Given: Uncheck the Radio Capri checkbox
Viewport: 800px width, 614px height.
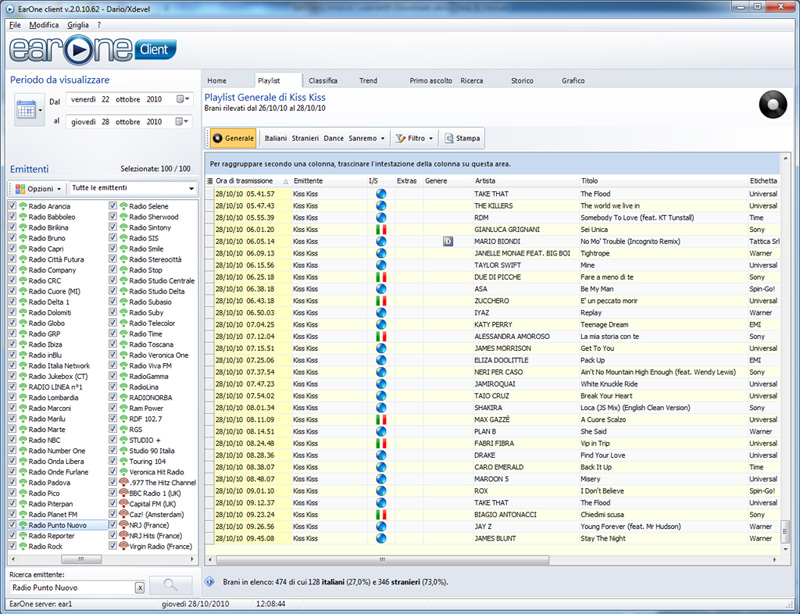Looking at the screenshot, I should point(12,249).
